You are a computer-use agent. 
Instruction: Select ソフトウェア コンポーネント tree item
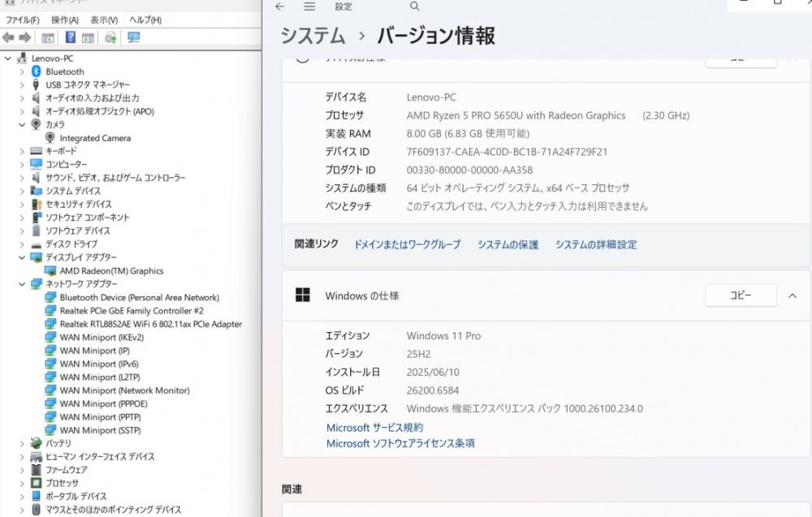tap(87, 218)
